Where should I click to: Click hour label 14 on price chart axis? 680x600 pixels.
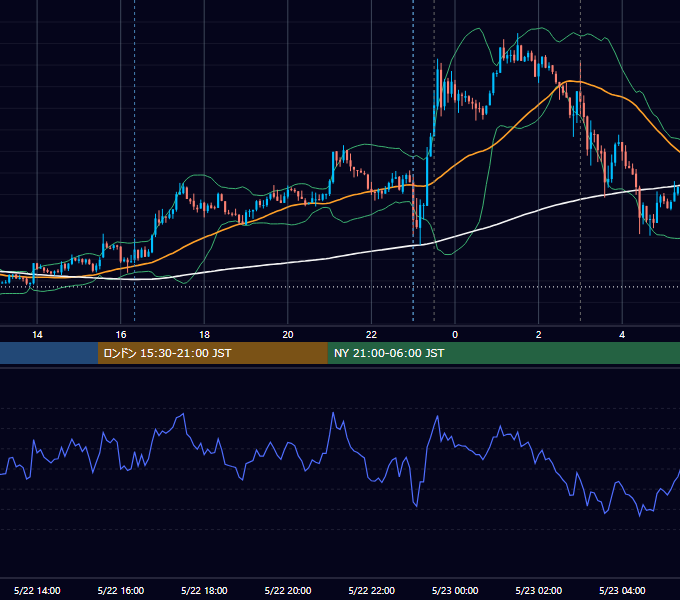37,334
